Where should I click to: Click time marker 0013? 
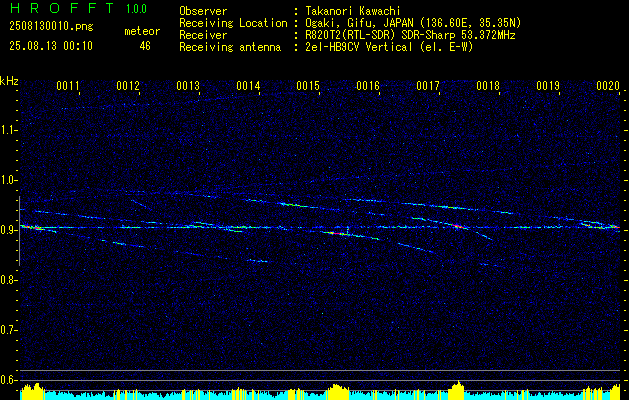tap(188, 86)
